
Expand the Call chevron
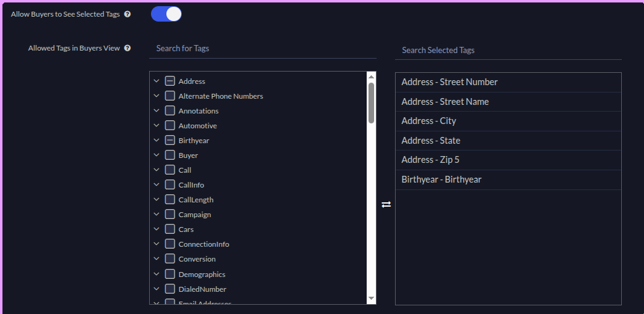click(156, 170)
